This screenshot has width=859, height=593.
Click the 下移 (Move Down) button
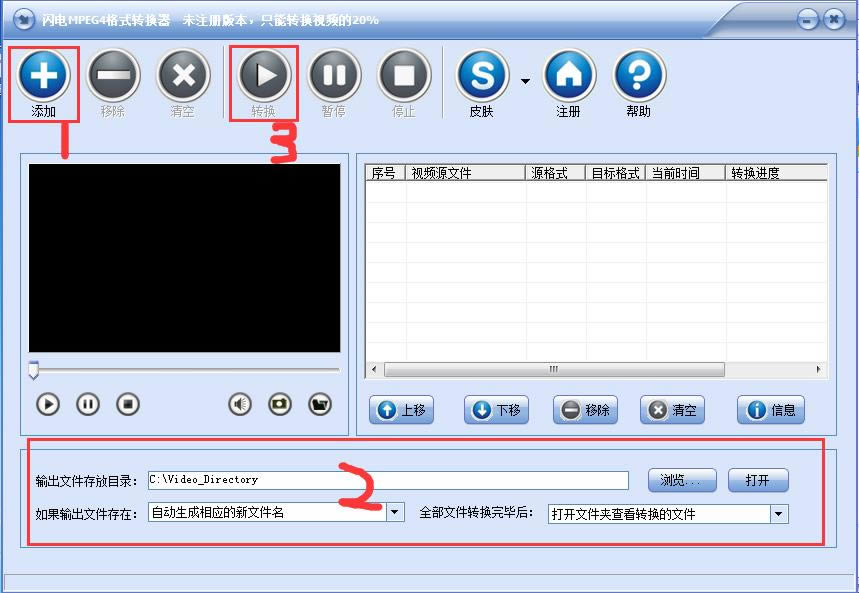496,410
